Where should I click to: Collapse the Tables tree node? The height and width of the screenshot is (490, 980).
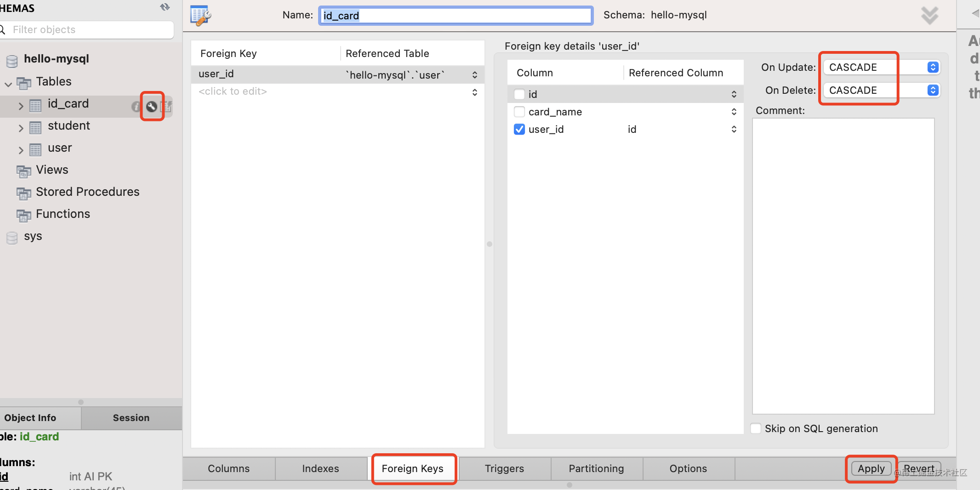tap(8, 84)
